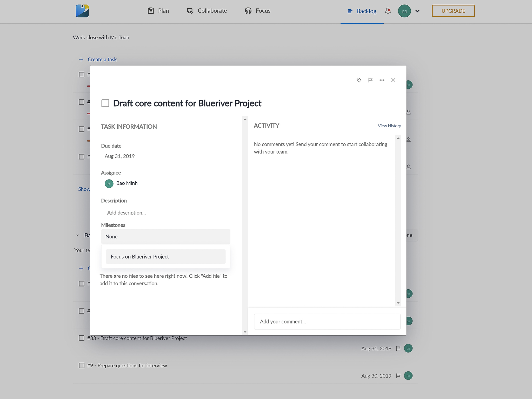This screenshot has width=532, height=399.
Task: Click the Collaborate chat icon
Action: point(190,11)
